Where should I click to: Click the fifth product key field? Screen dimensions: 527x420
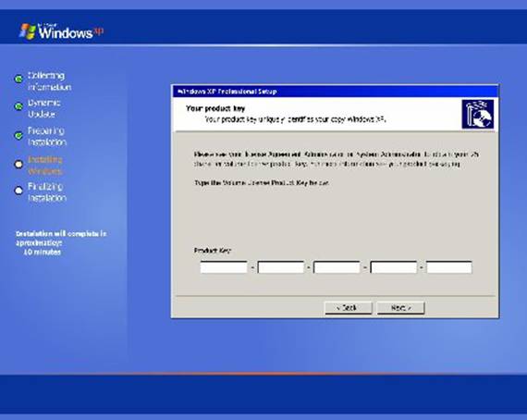[449, 267]
